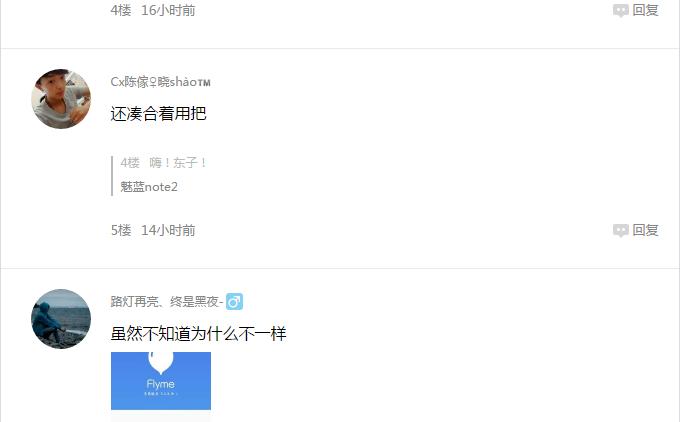Image resolution: width=680 pixels, height=422 pixels.
Task: Click the 14小时前 timestamp
Action: [x=168, y=230]
